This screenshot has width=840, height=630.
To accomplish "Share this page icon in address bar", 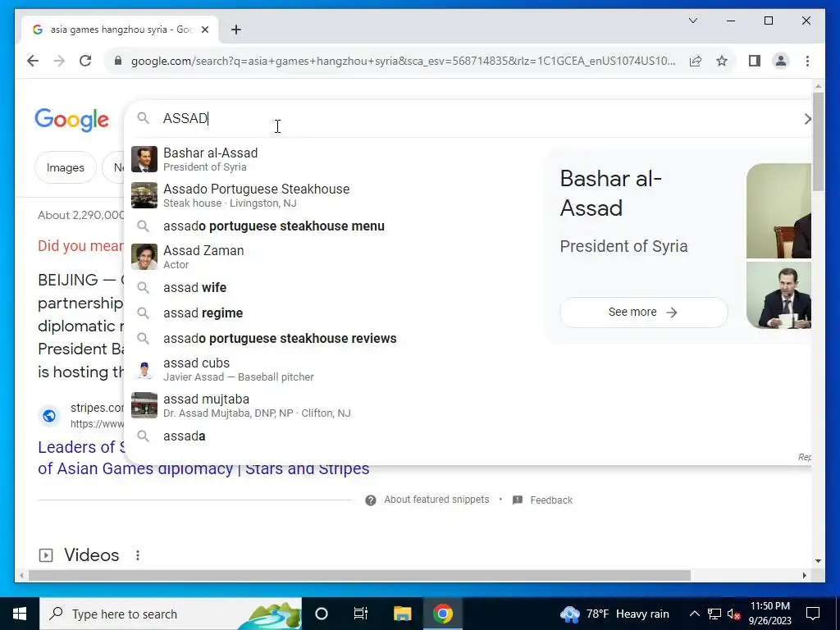I will 696,61.
